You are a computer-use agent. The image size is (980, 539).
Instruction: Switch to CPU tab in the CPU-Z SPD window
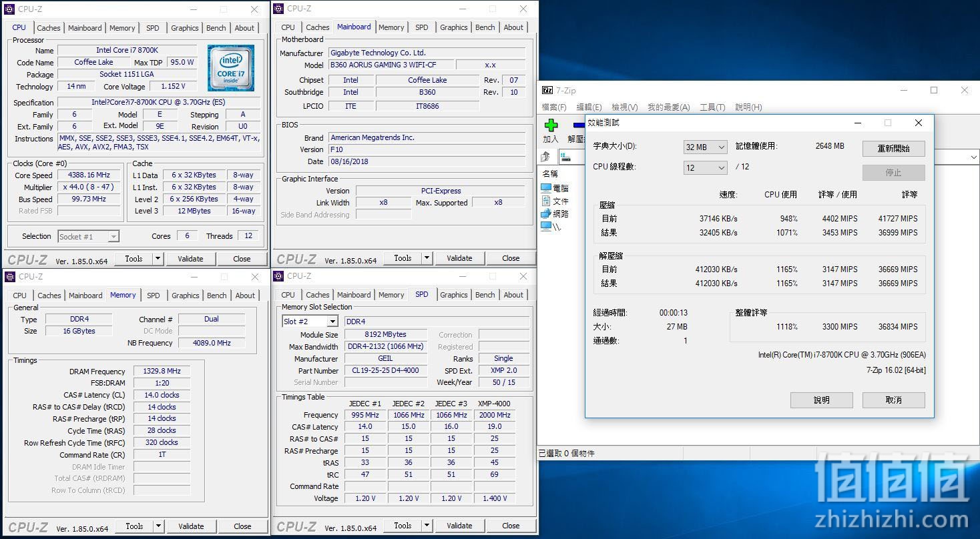click(288, 295)
